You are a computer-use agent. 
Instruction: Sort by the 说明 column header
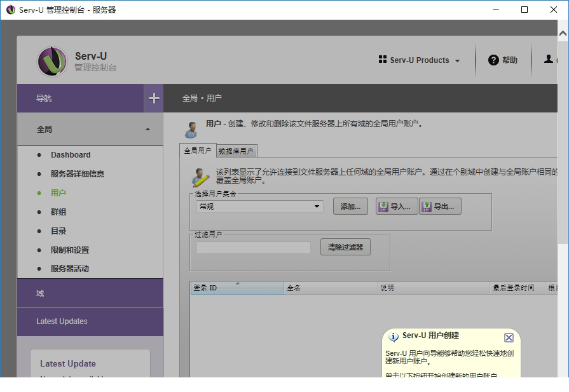tap(434, 288)
